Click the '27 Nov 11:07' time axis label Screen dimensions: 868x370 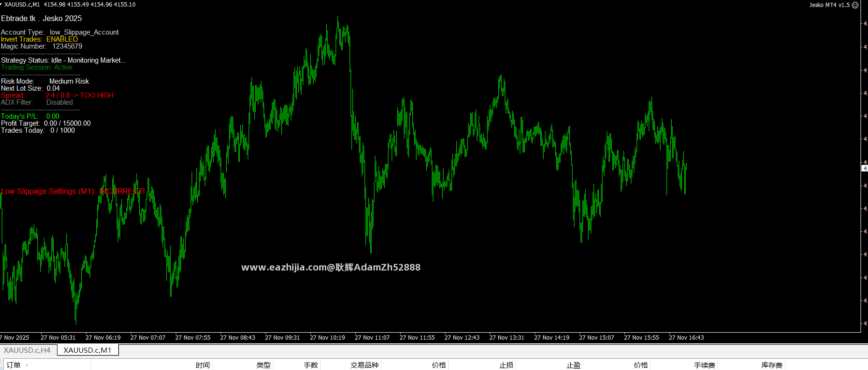point(372,338)
